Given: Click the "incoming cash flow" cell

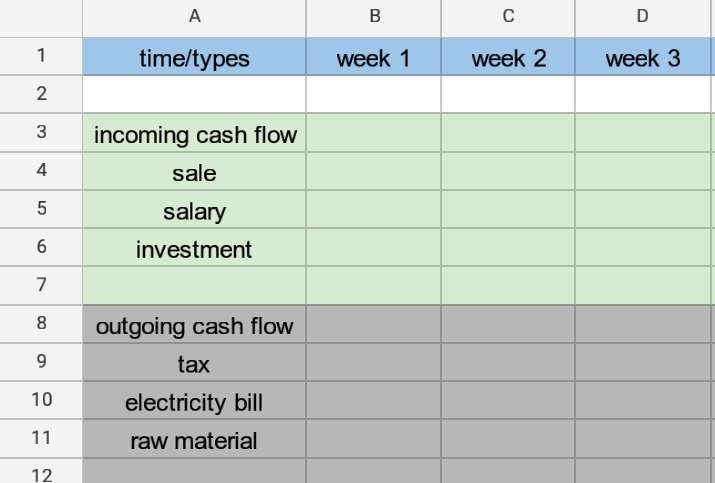Looking at the screenshot, I should click(x=195, y=134).
